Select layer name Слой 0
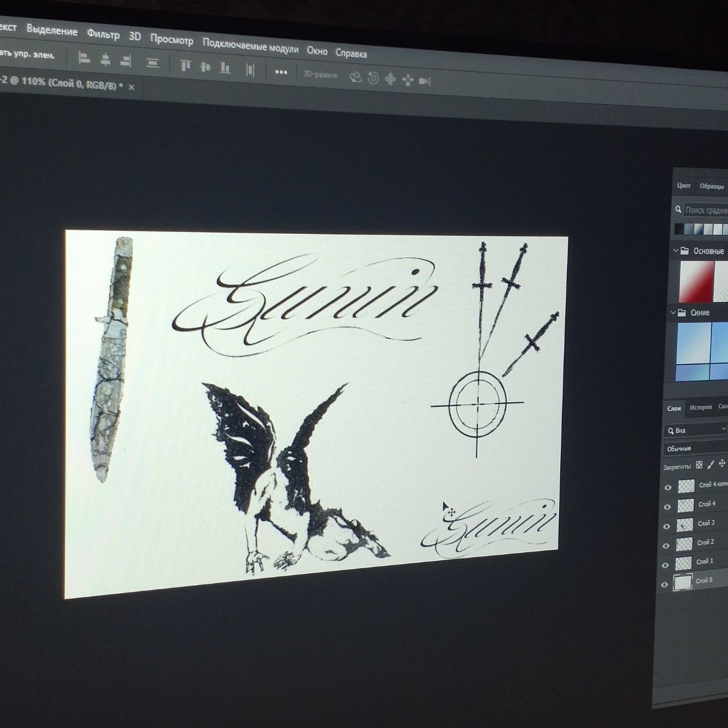728x728 pixels. [704, 580]
